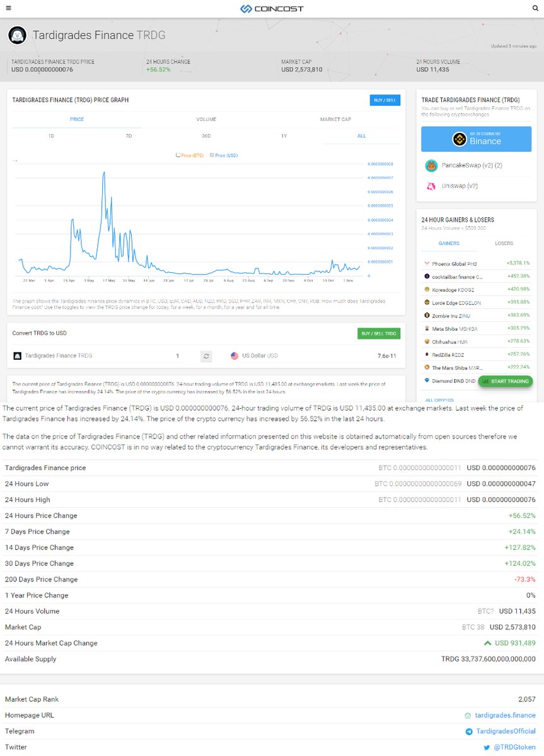Show the GAINERS tab
Image resolution: width=544 pixels, height=756 pixels.
(449, 243)
